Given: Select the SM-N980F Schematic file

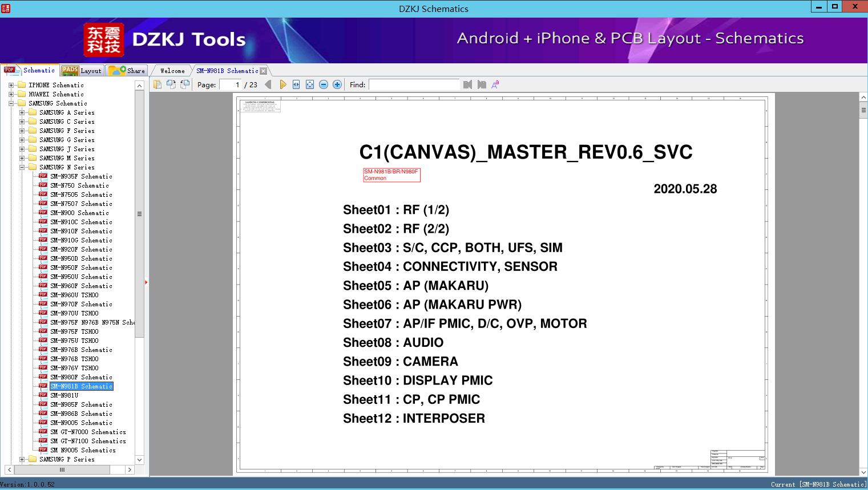Looking at the screenshot, I should pyautogui.click(x=81, y=377).
